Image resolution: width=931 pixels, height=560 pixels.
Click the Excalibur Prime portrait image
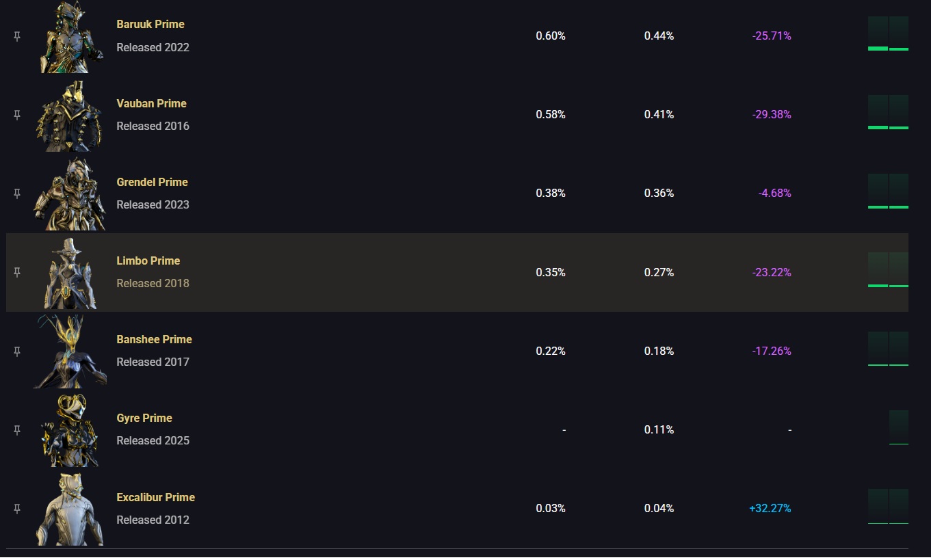[70, 509]
